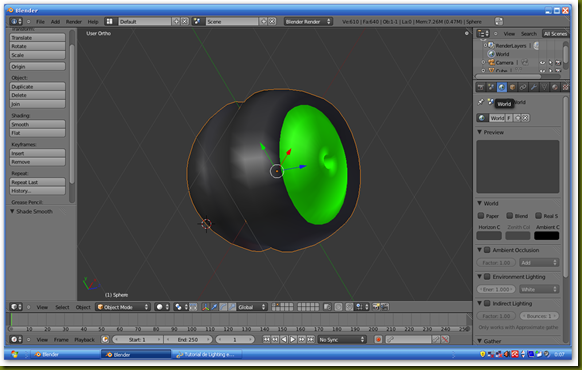Toggle Camera selectability arrow in outliner
This screenshot has width=582, height=370.
tap(550, 62)
